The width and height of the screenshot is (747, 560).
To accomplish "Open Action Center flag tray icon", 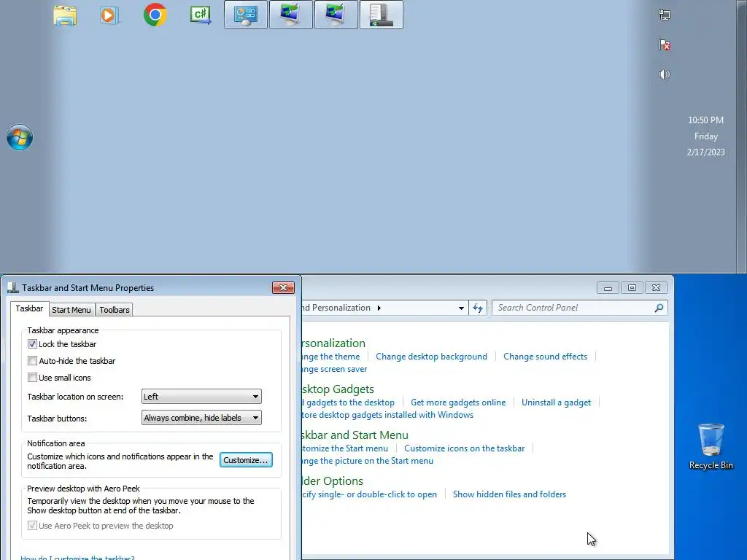I will click(x=665, y=44).
